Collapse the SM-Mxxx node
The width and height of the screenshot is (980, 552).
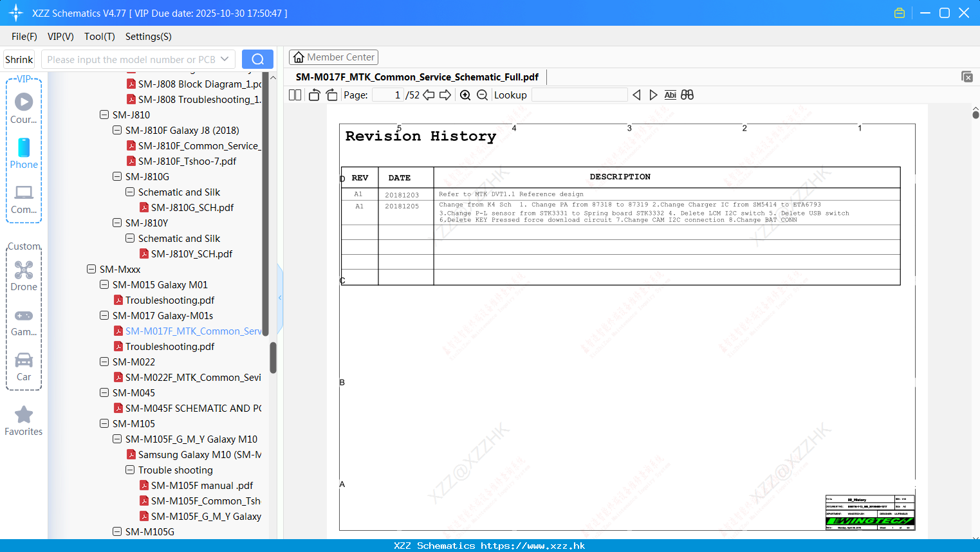tap(91, 269)
